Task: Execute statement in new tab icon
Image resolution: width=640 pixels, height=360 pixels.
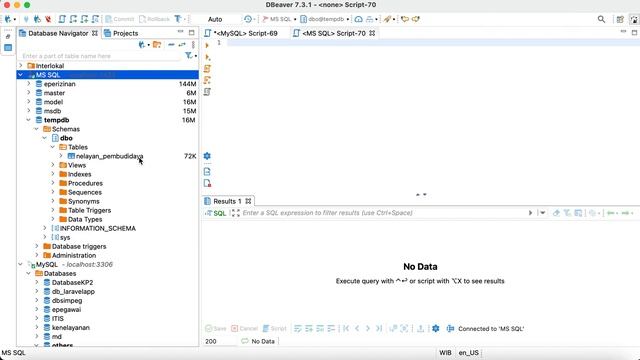Action: (x=207, y=57)
